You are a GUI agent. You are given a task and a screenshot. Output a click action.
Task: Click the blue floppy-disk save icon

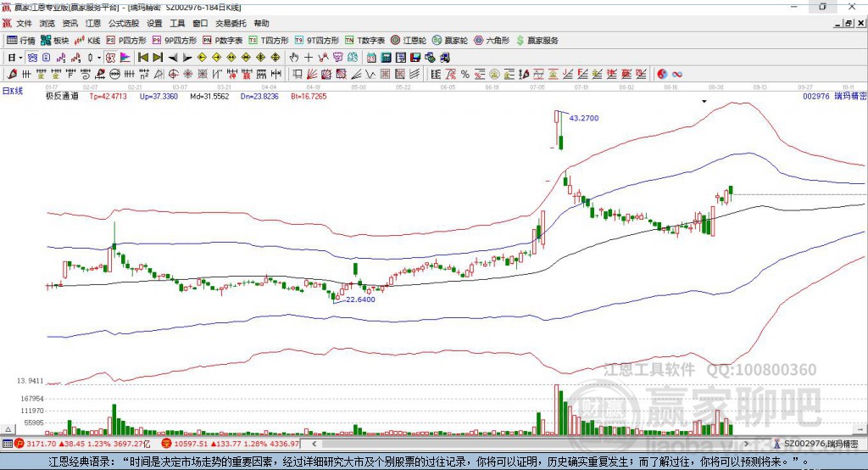(415, 58)
